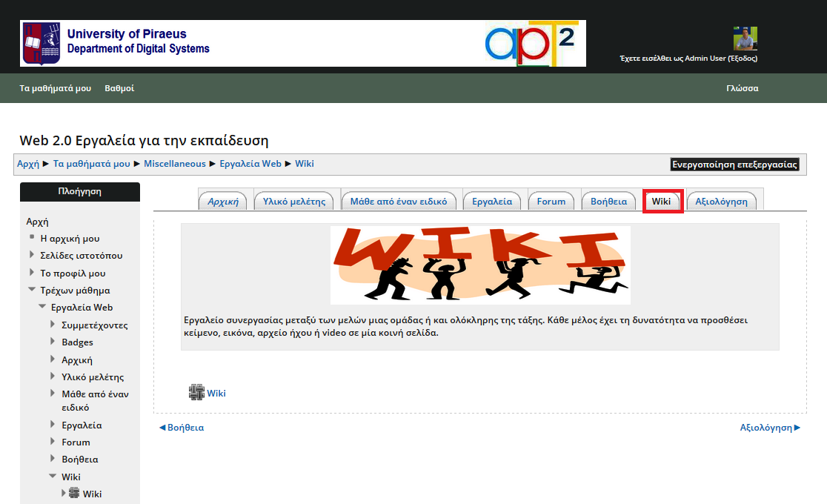Viewport: 827px width, 504px height.
Task: Open the Admin User name link
Action: [705, 58]
